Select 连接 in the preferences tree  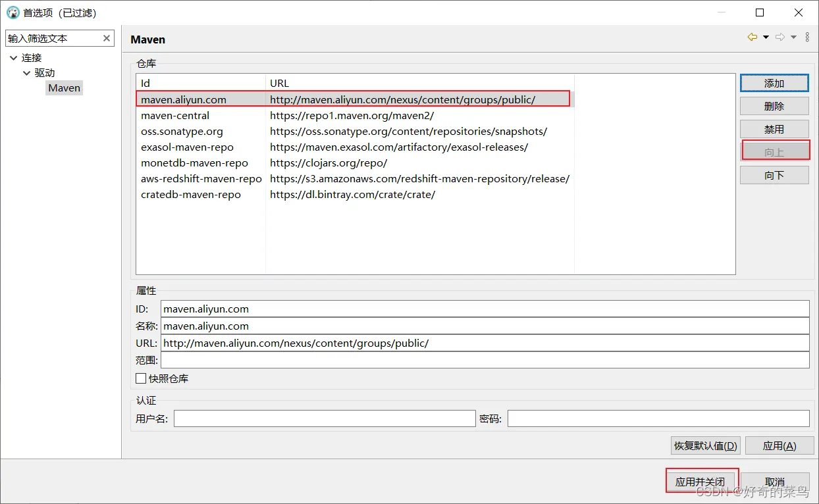coord(32,58)
